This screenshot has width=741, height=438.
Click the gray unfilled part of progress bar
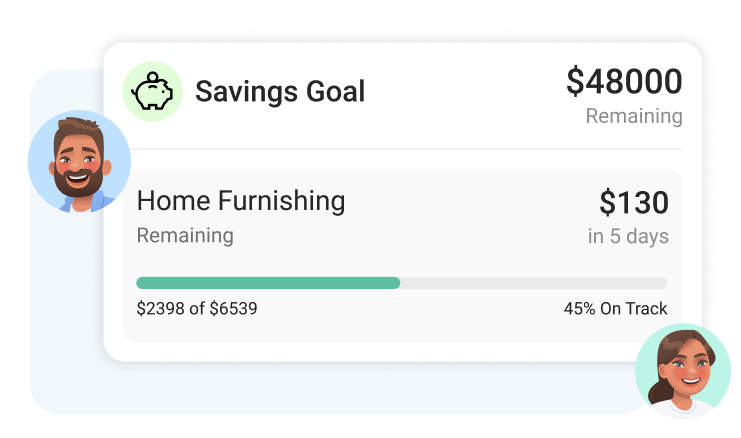coord(534,283)
